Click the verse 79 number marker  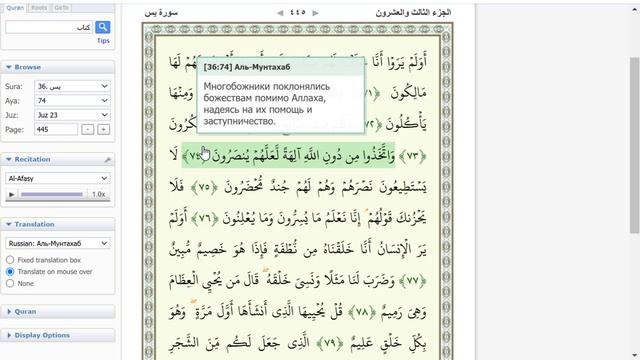[x=330, y=344]
